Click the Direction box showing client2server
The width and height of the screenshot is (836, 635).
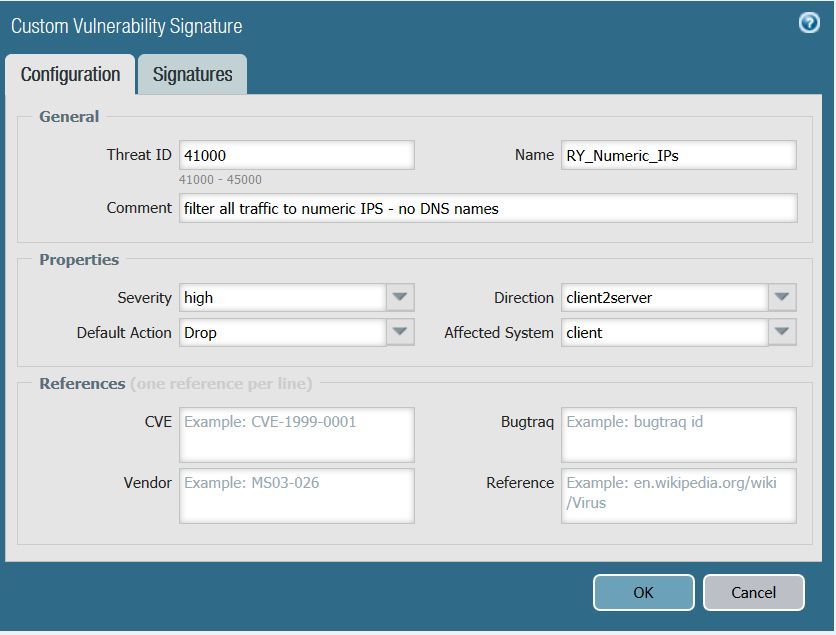[665, 297]
